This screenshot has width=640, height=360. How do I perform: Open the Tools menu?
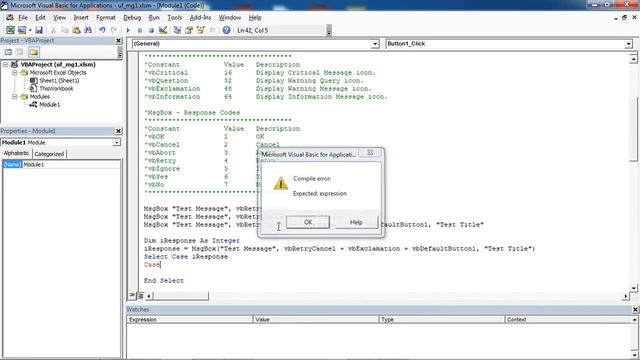point(174,18)
